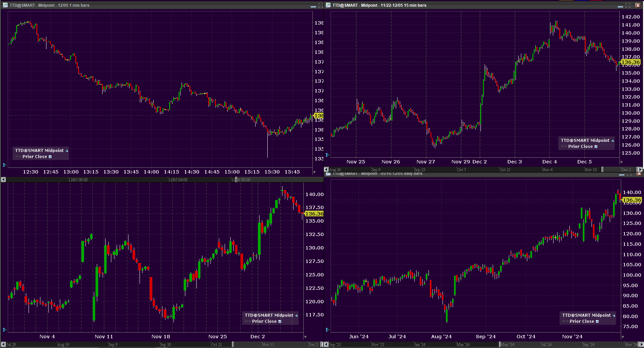Screen dimensions: 644x348
Task: Click '12/05 04:00' scrollbar date label
Action: 178,180
